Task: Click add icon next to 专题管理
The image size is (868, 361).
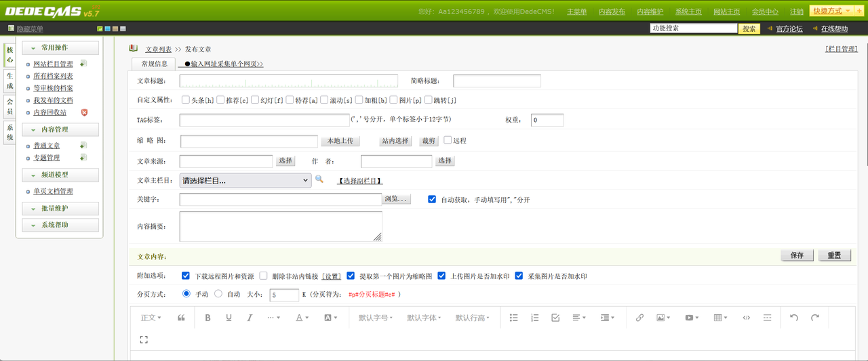Action: pos(83,157)
